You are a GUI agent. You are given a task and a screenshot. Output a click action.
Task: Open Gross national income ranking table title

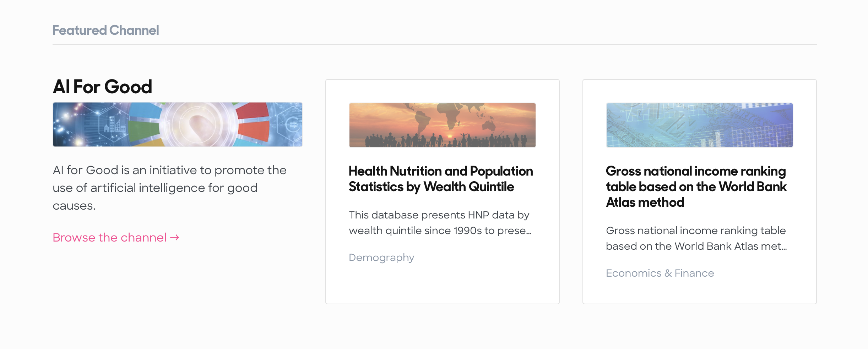coord(696,187)
